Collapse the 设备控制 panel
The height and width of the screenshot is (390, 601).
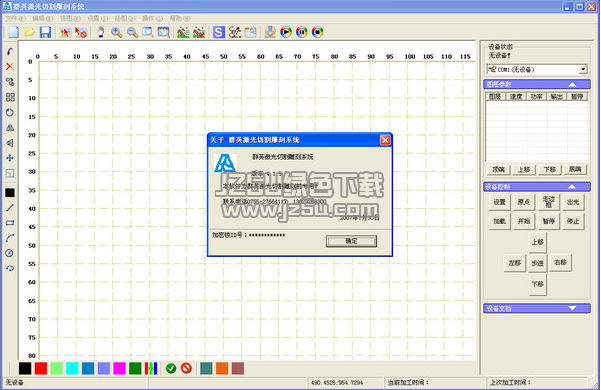click(572, 187)
